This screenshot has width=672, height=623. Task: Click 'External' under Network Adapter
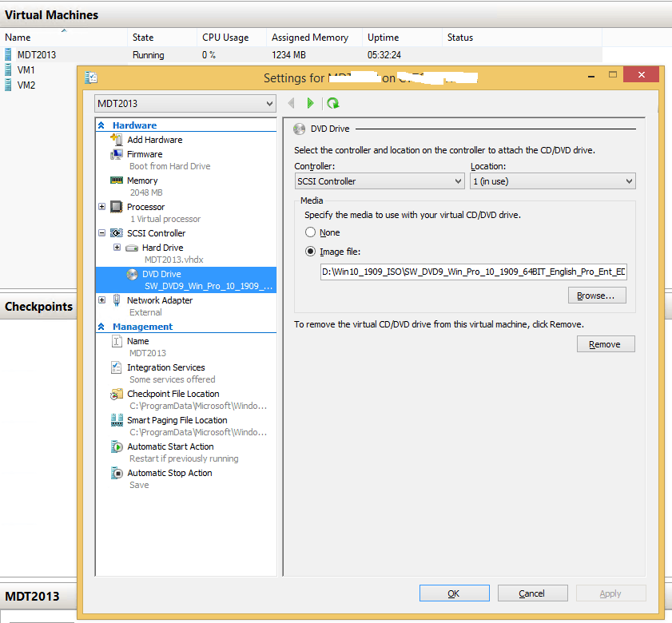(x=145, y=312)
